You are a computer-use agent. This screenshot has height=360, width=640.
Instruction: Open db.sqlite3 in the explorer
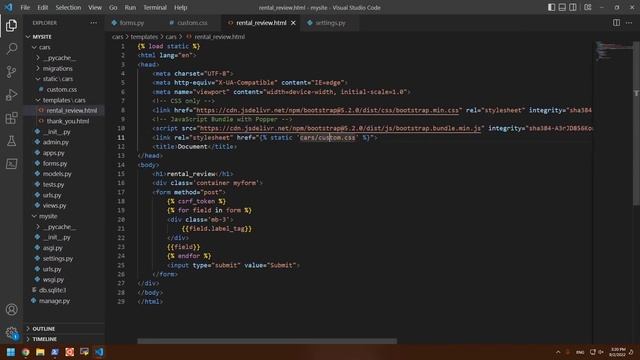click(x=52, y=290)
